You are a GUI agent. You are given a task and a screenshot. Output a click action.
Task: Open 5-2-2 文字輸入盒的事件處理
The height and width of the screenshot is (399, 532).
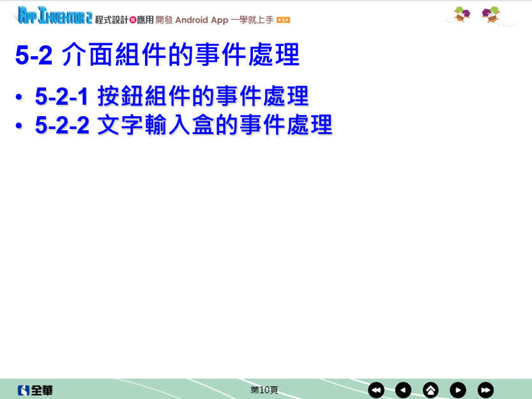click(x=183, y=125)
